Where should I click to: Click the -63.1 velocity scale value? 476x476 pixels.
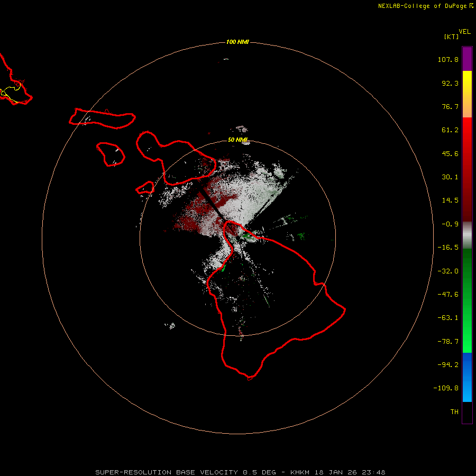448,318
